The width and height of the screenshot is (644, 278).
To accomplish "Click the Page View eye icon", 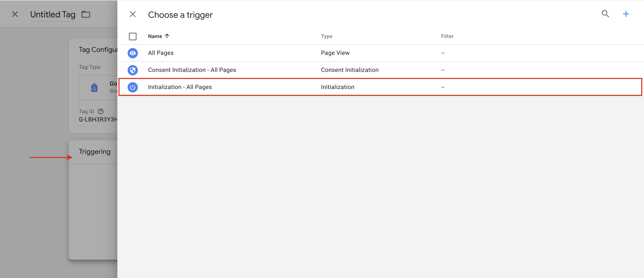I will pyautogui.click(x=133, y=53).
